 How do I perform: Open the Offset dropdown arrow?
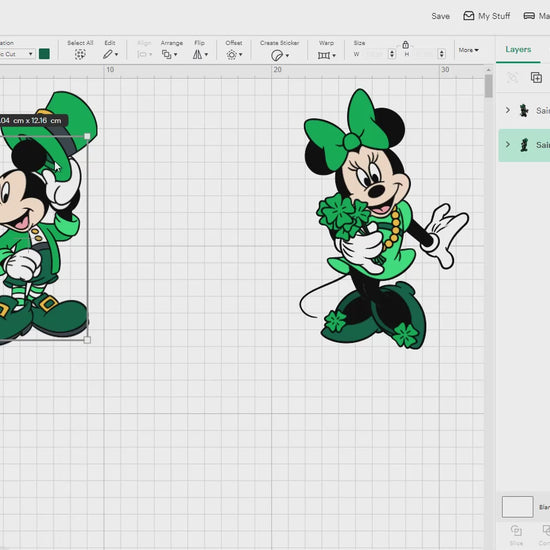coord(241,54)
